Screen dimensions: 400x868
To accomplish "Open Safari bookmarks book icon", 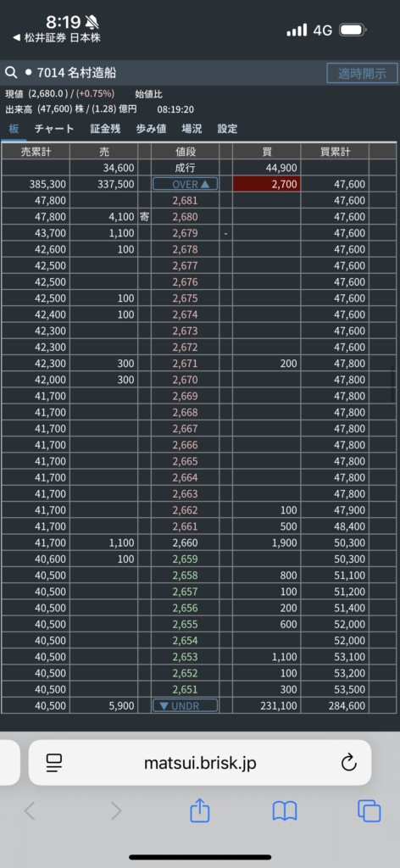I will [285, 811].
